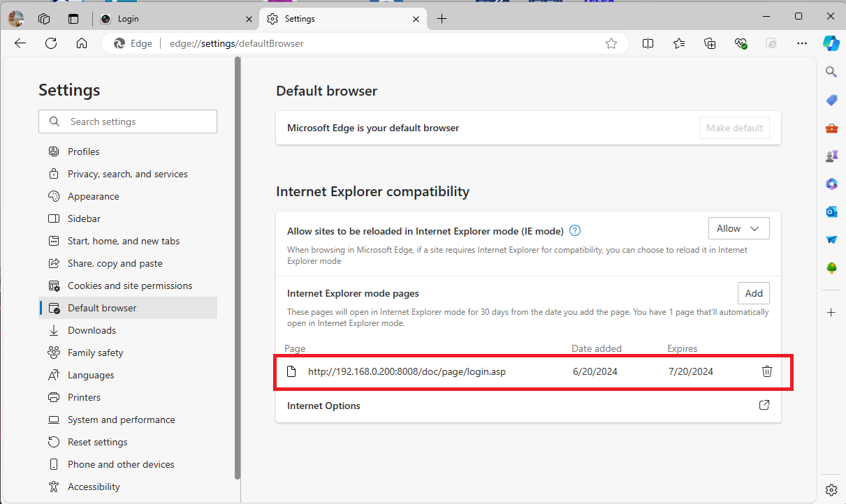
Task: Click the http://192.168.0.200:8008/doc/page/login.asp entry
Action: pyautogui.click(x=407, y=371)
